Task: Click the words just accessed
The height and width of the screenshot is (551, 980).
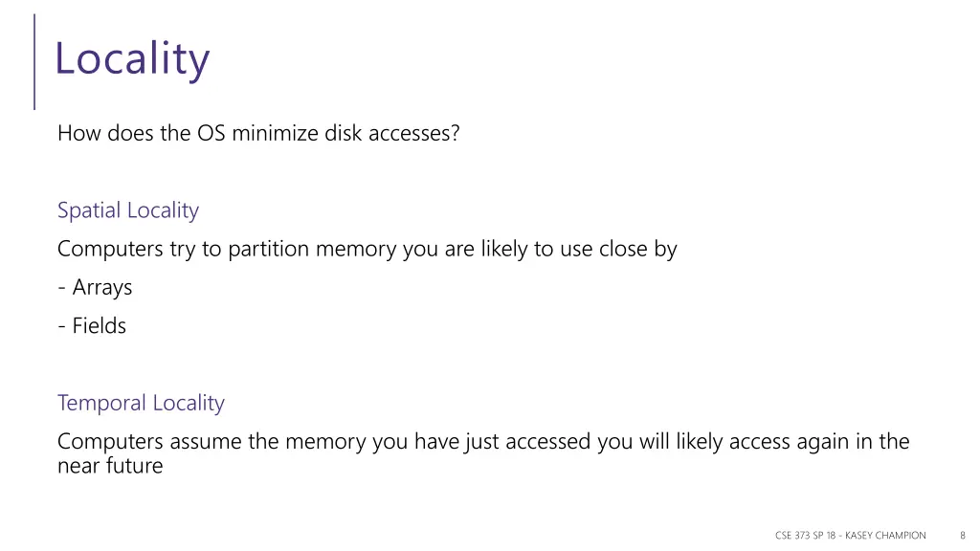Action: [x=528, y=442]
